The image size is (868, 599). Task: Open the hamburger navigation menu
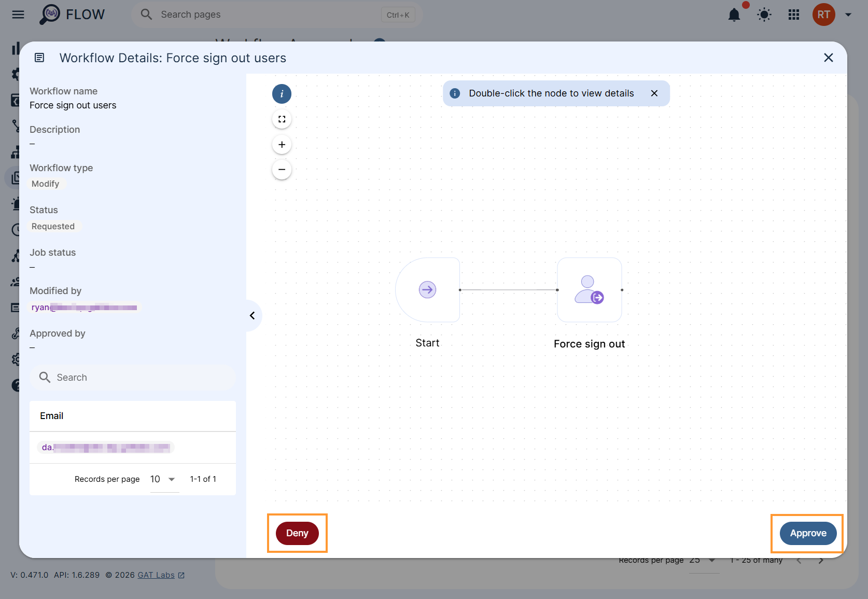point(18,15)
